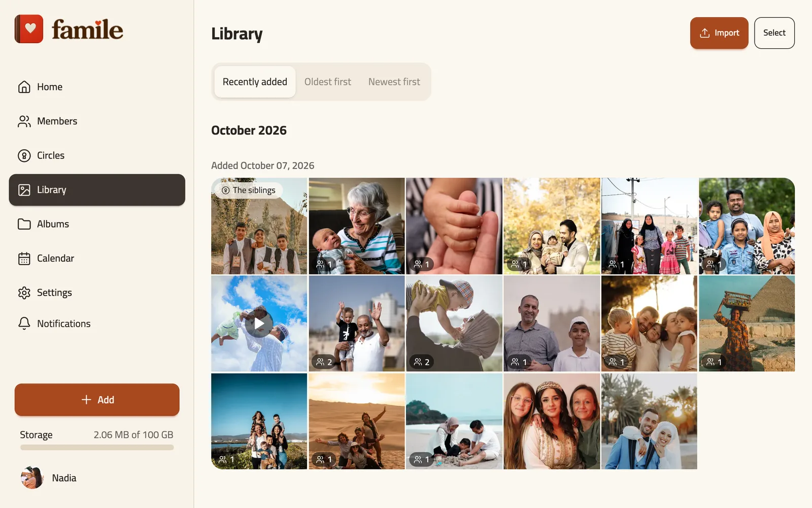Open Circles via its circle icon
This screenshot has height=508, width=812.
(24, 155)
